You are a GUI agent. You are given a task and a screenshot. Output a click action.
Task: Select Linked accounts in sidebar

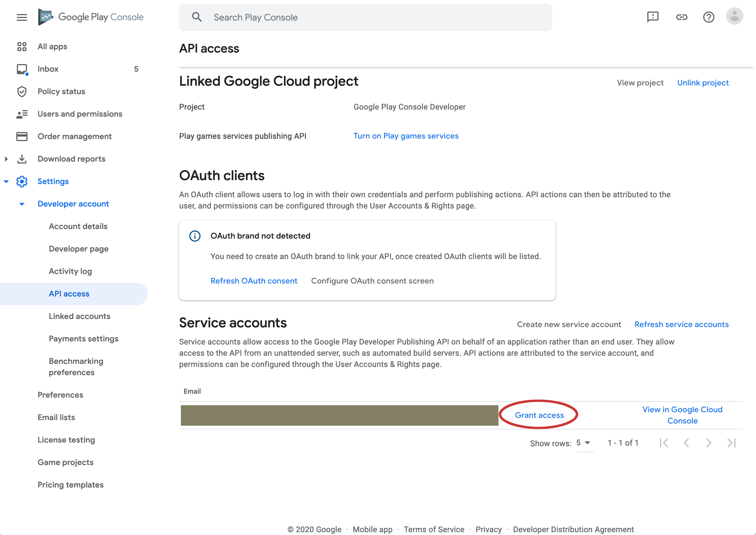pyautogui.click(x=79, y=316)
